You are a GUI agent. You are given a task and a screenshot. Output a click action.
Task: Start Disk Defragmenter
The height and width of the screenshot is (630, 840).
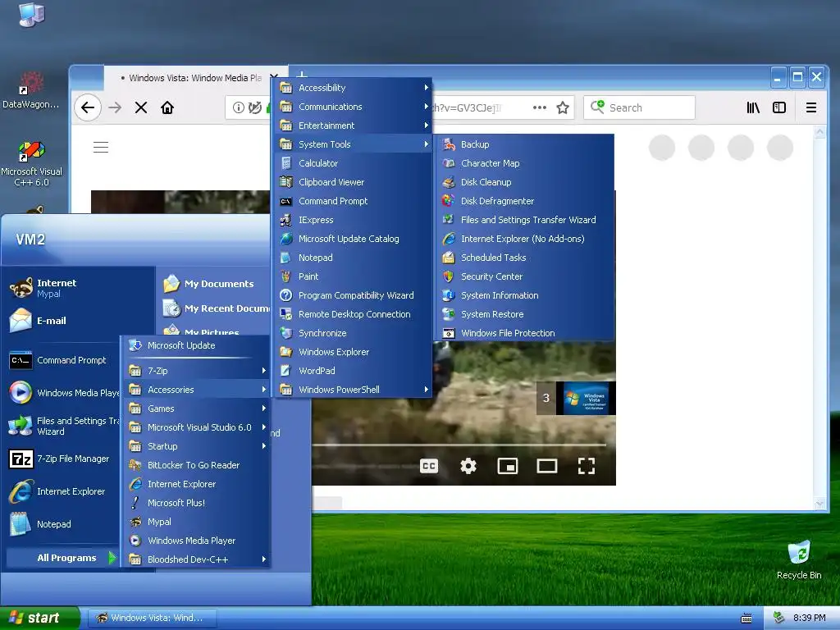(x=523, y=201)
